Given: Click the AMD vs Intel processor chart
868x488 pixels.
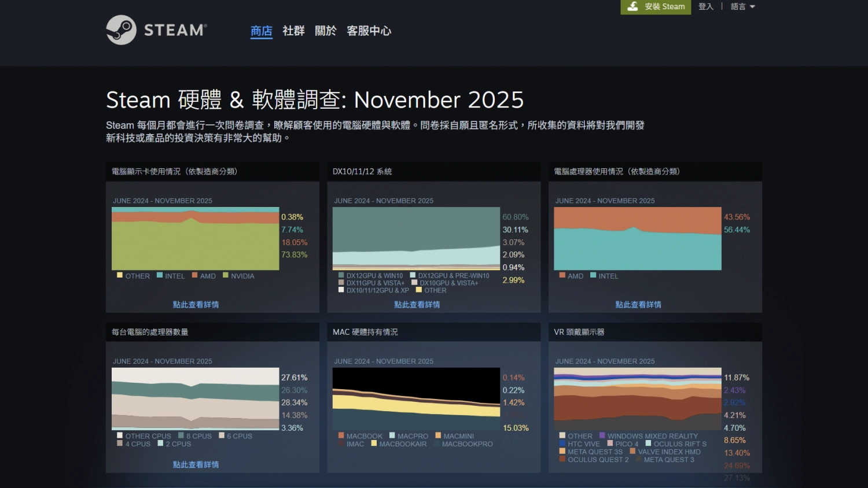Looking at the screenshot, I should coord(638,238).
